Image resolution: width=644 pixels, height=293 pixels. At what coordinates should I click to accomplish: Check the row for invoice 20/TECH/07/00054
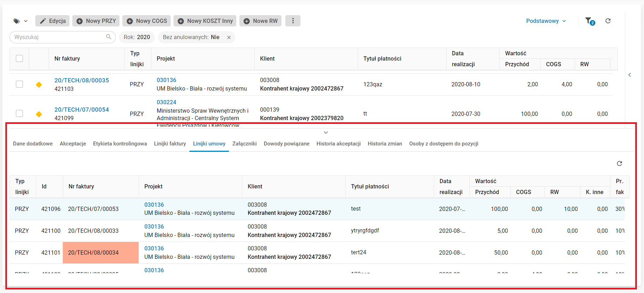click(19, 113)
